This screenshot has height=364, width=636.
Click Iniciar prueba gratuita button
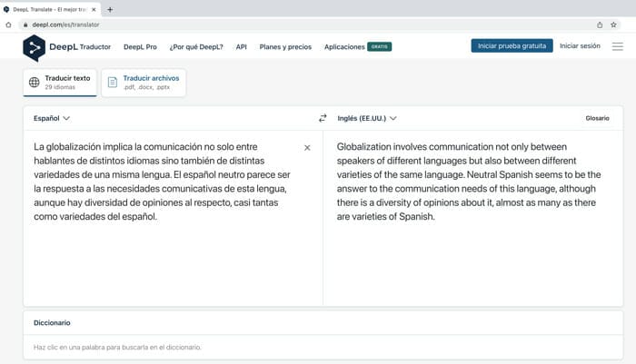(x=512, y=45)
